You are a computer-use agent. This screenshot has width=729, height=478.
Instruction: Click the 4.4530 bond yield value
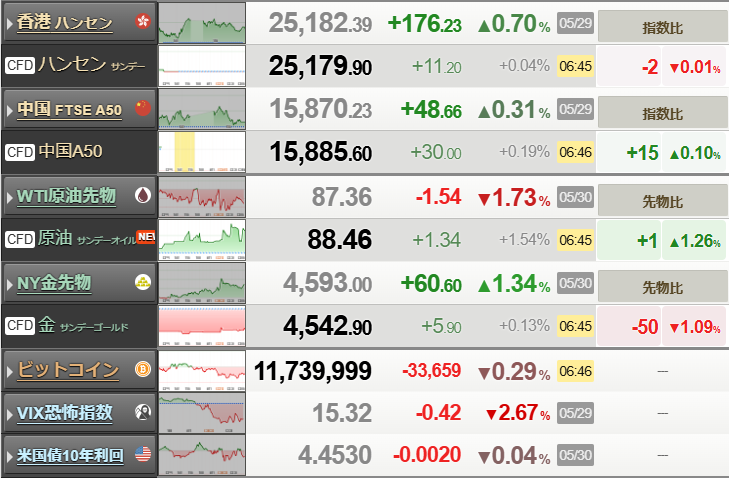[334, 455]
